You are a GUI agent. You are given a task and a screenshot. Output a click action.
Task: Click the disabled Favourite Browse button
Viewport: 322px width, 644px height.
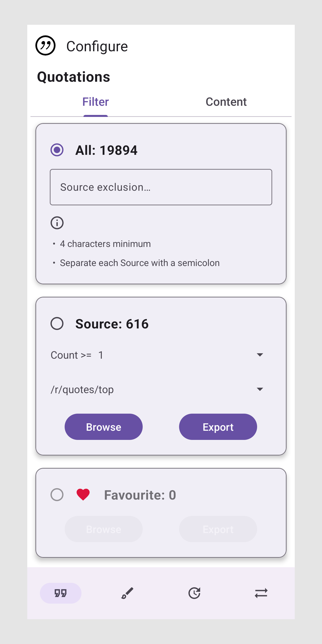coord(104,529)
